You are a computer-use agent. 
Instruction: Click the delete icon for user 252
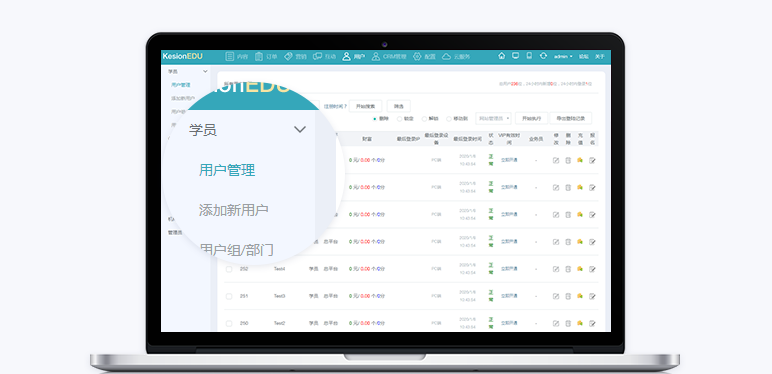pos(568,269)
